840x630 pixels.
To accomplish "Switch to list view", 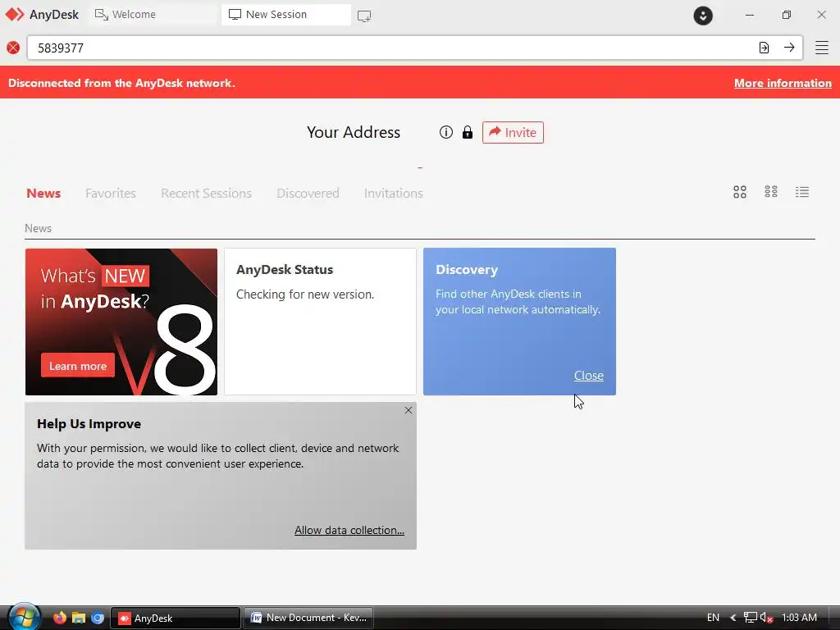I will click(x=802, y=192).
